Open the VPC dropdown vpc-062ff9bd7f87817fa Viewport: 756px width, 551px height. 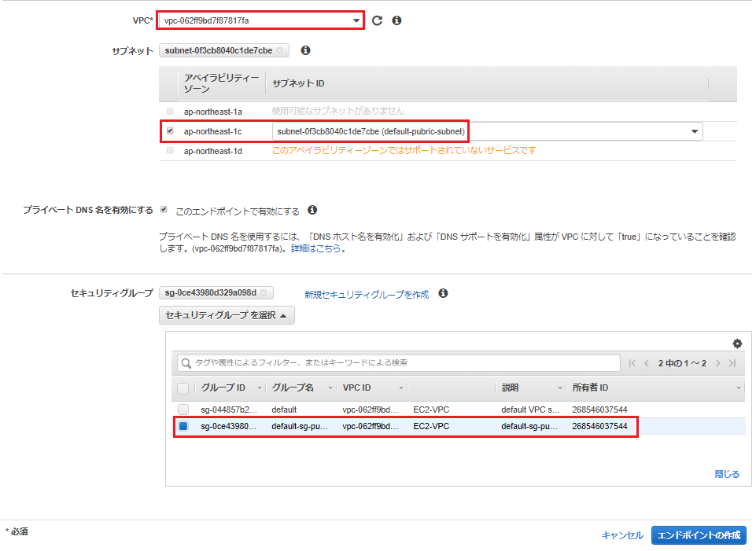coord(260,20)
